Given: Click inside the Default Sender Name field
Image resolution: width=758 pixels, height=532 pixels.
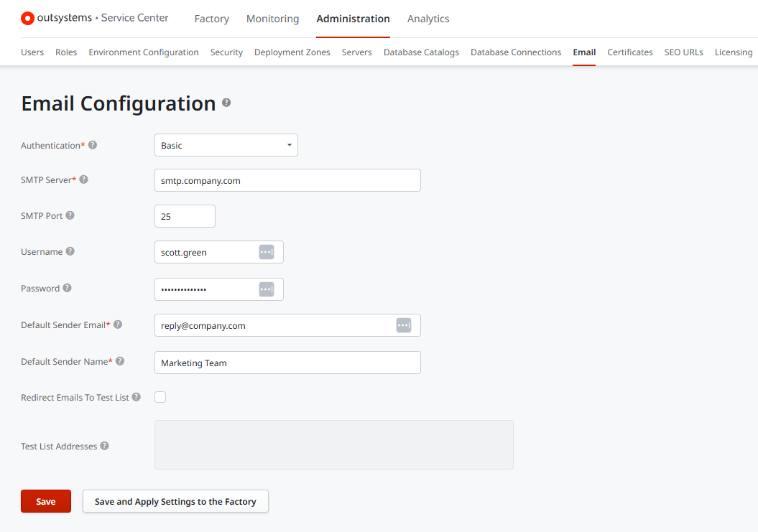Looking at the screenshot, I should (x=287, y=362).
